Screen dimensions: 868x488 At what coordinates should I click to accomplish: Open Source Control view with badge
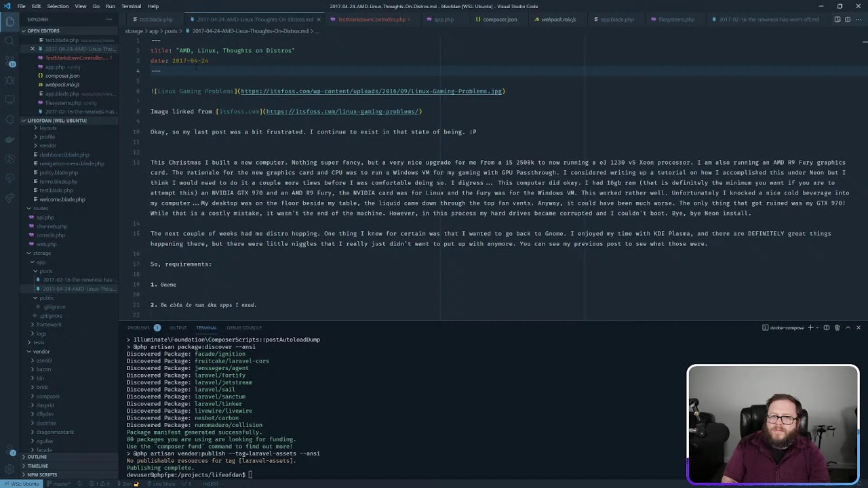9,61
